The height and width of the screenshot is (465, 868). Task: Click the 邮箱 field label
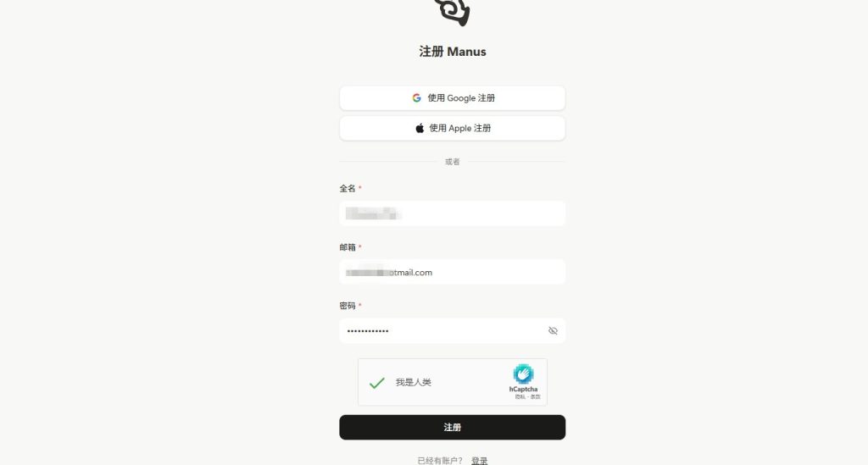tap(348, 247)
